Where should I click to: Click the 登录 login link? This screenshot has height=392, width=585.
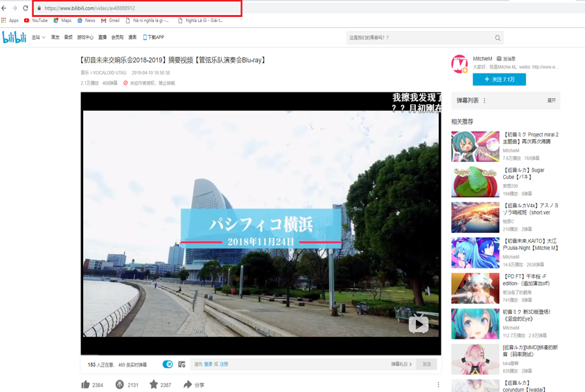point(208,364)
